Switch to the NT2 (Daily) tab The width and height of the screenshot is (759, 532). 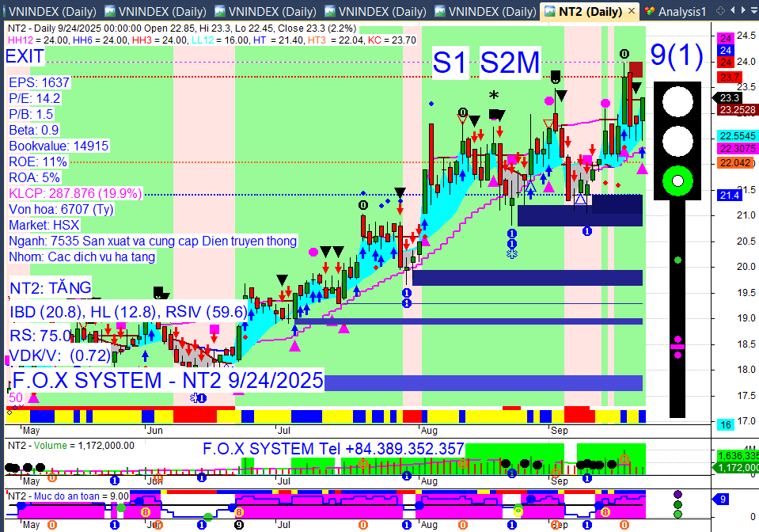[590, 11]
